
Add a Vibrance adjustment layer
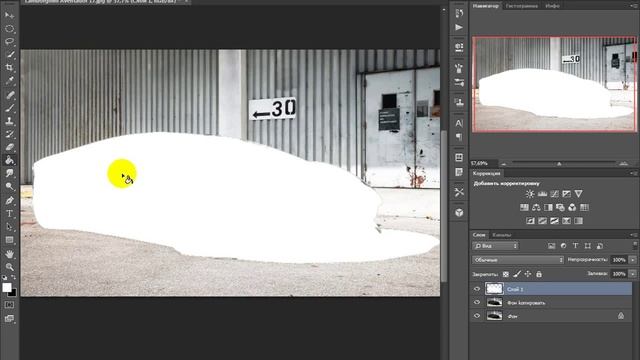tap(578, 194)
